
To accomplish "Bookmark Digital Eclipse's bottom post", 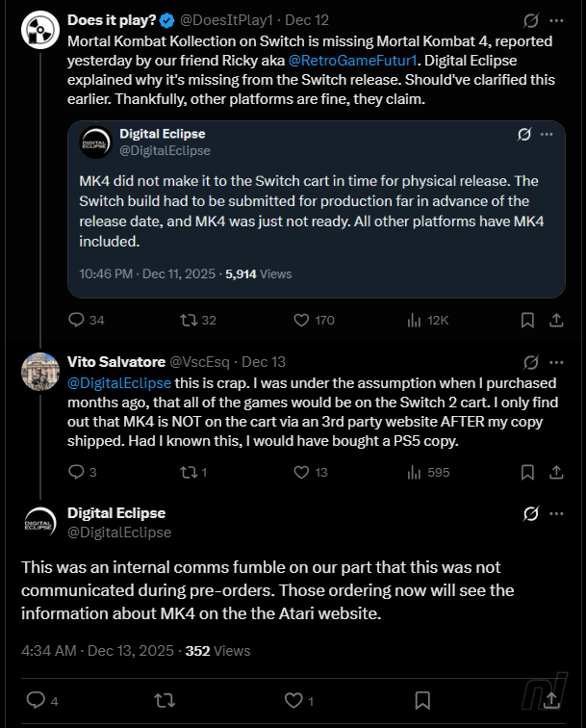I will click(421, 699).
